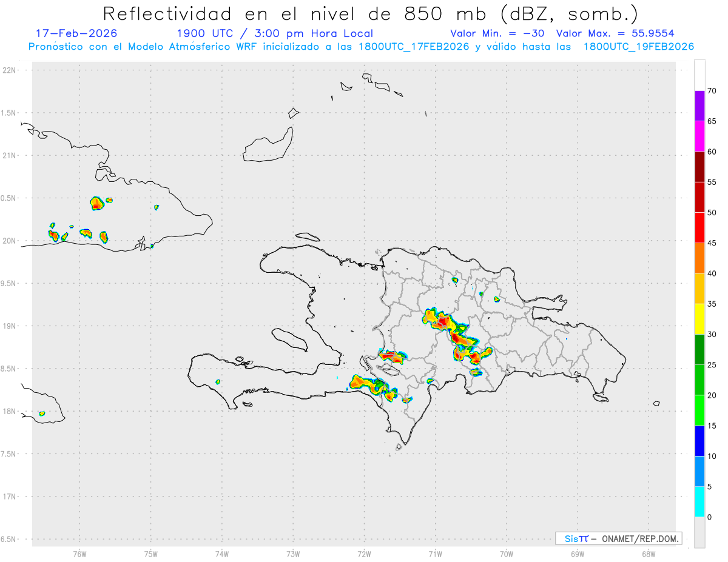Click the 'Valor Max. = 55.9554' text
The width and height of the screenshot is (728, 562).
615,33
